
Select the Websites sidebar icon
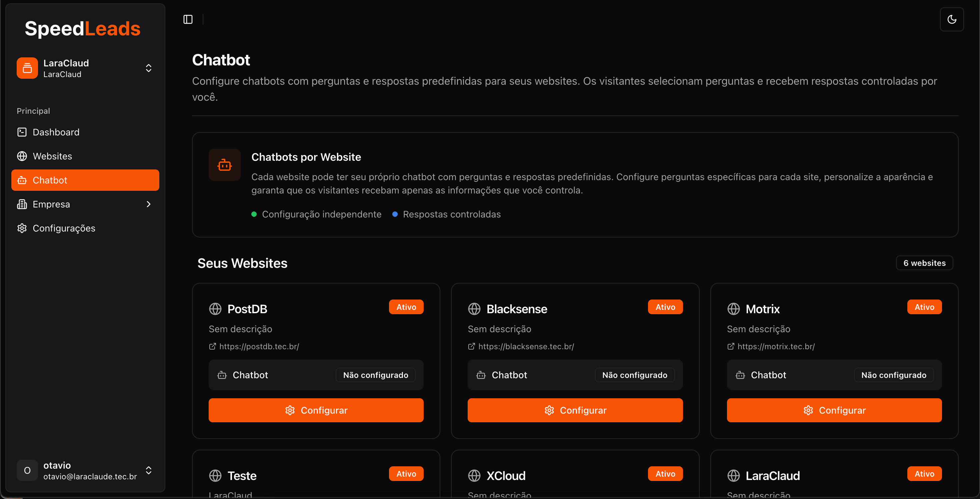point(22,156)
